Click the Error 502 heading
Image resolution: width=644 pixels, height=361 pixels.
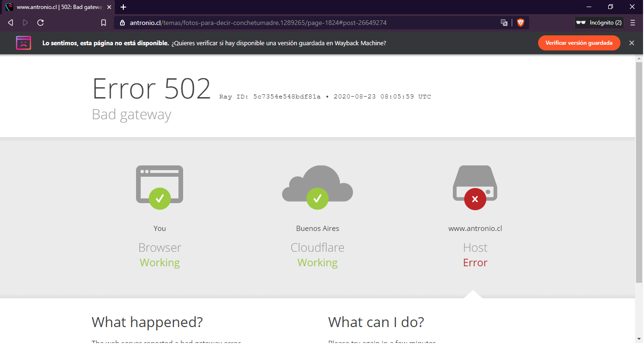pos(152,89)
